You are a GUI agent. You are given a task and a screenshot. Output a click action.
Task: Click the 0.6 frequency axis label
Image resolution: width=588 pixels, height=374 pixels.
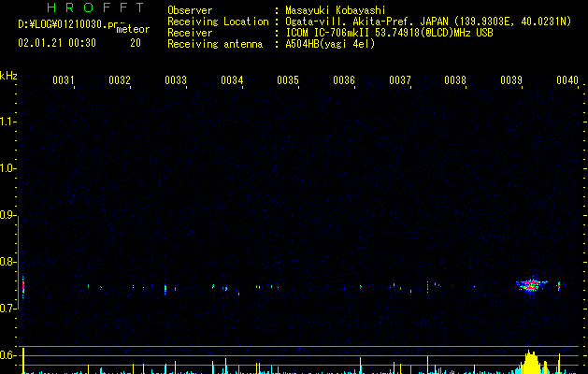pyautogui.click(x=7, y=355)
